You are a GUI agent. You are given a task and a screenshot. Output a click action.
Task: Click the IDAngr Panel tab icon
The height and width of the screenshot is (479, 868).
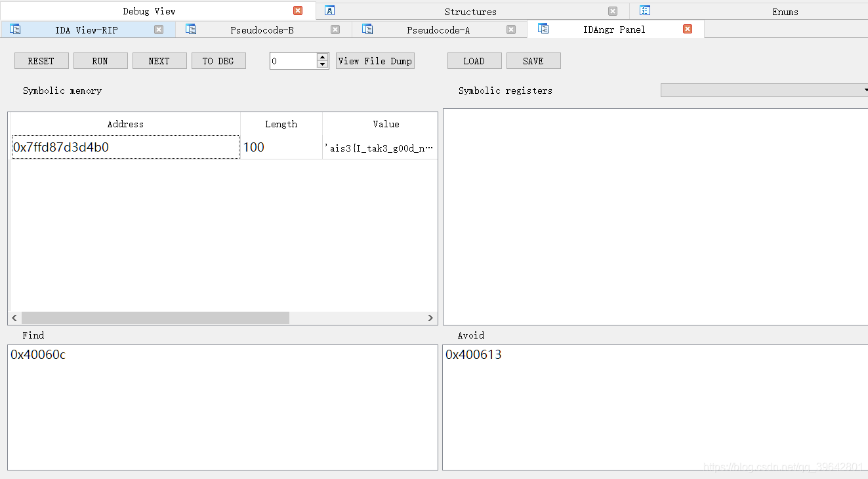click(543, 28)
